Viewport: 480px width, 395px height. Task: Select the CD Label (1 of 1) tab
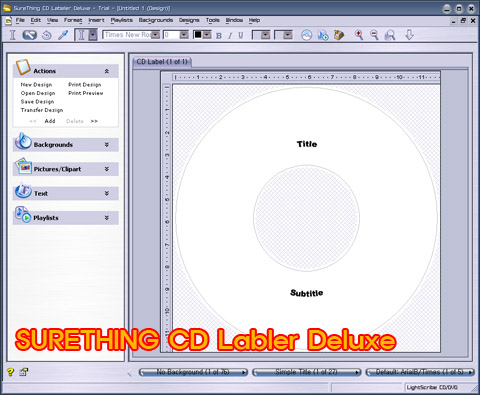(162, 62)
